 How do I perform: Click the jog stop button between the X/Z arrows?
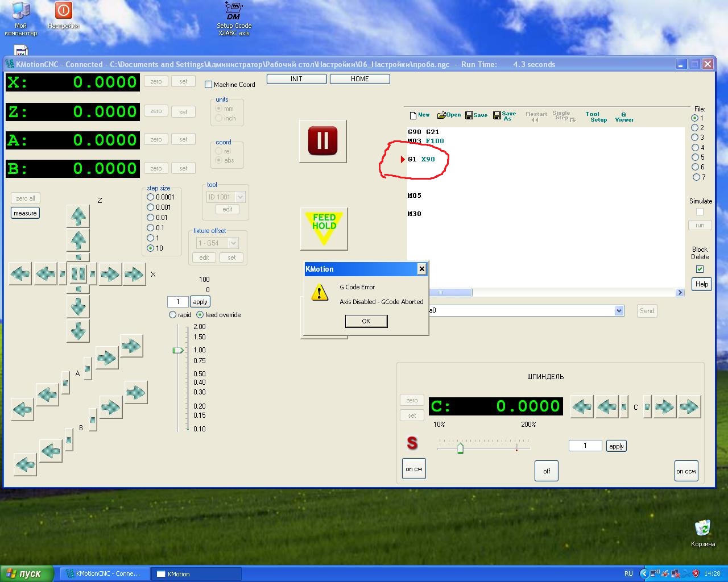(78, 274)
